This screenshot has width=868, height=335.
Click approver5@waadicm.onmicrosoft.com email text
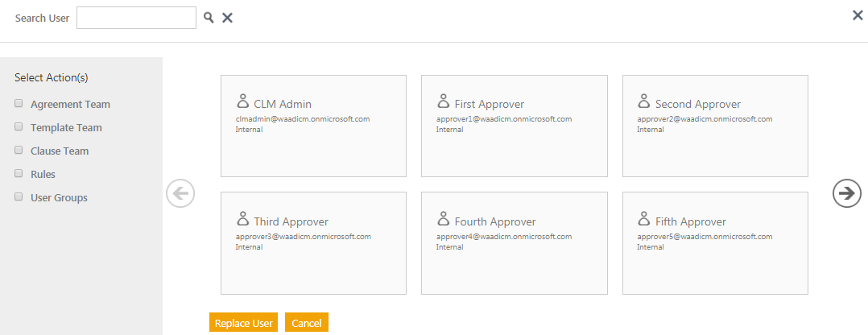click(705, 237)
